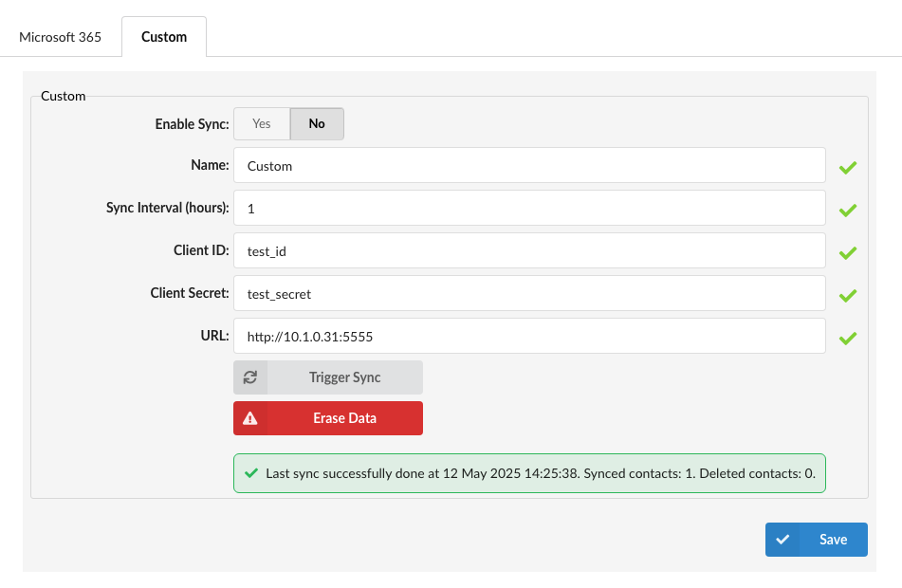902x588 pixels.
Task: Click the green checkmark beside URL
Action: [847, 338]
